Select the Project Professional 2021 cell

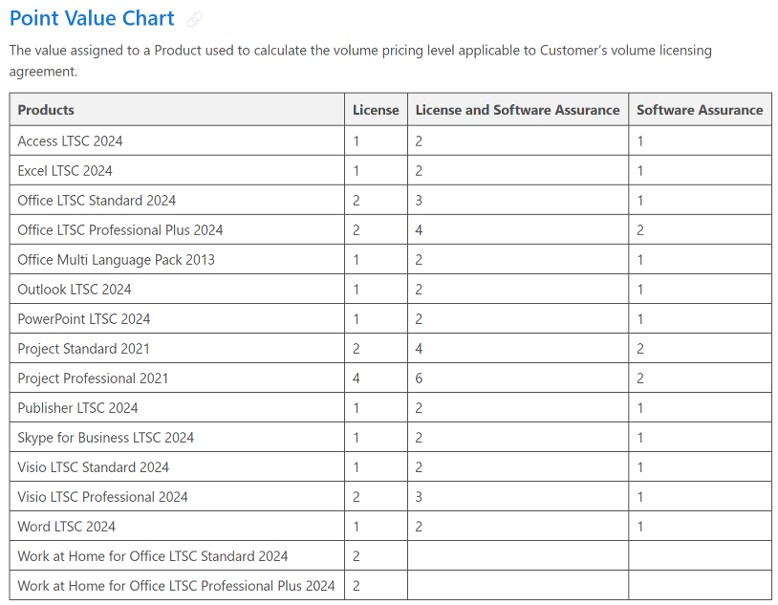(x=93, y=378)
